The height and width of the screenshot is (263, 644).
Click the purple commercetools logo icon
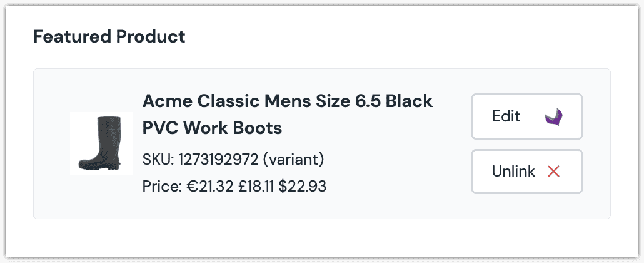coord(553,117)
